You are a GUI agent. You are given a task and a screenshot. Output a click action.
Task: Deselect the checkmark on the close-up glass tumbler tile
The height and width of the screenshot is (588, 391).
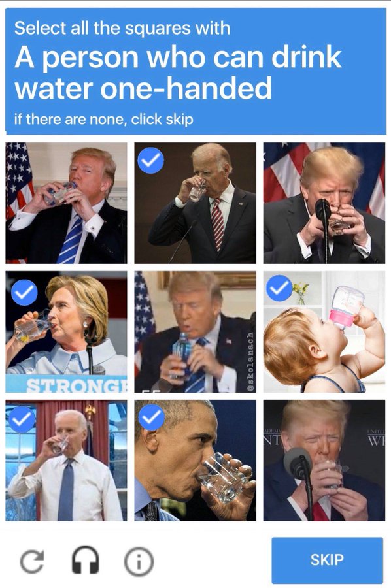click(x=151, y=417)
